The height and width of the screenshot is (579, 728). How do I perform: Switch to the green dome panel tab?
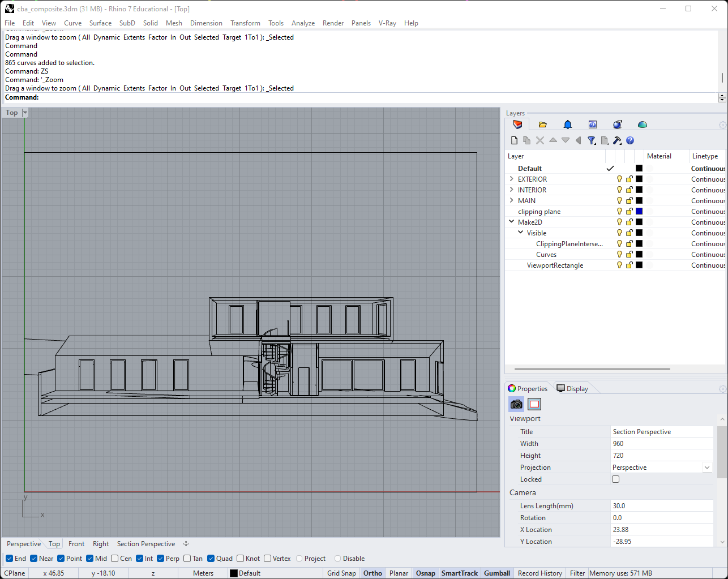point(642,125)
